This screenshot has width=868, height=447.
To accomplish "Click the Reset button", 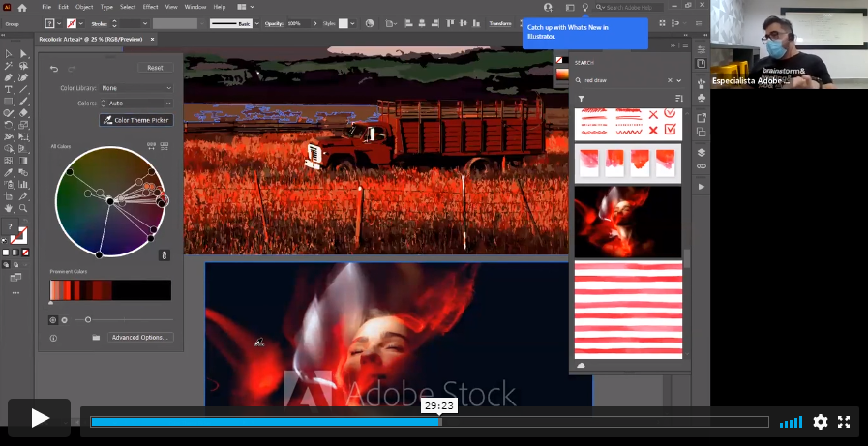I will coord(155,68).
